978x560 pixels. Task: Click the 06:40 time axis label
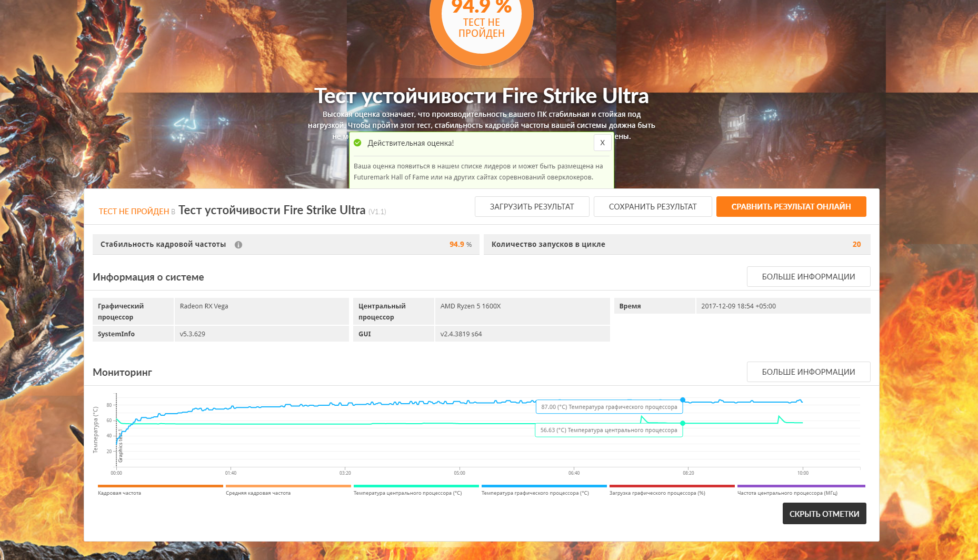click(x=574, y=473)
